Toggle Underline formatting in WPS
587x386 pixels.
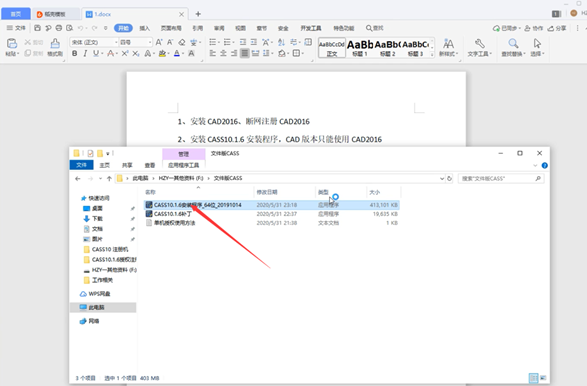[96, 54]
